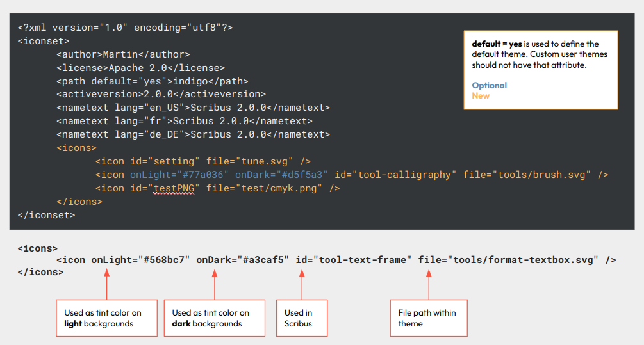Click the "default = yes" note box
This screenshot has height=345, width=644.
(540, 70)
